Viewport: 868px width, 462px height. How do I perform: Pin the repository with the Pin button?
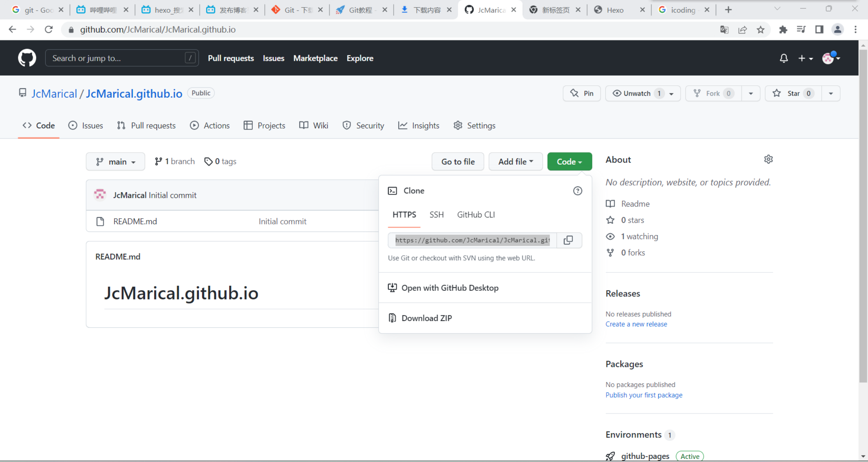coord(582,93)
